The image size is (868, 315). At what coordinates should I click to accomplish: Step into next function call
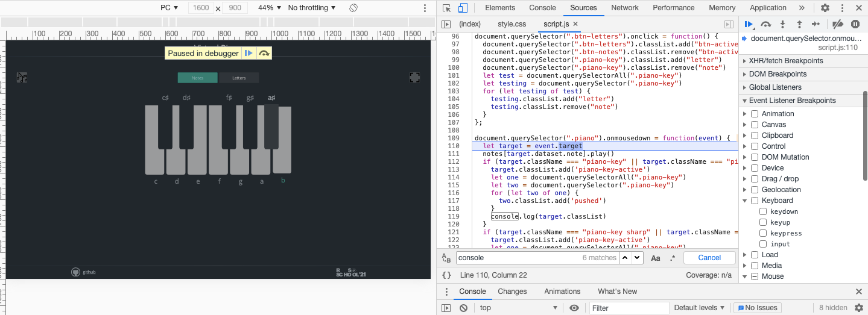click(782, 24)
